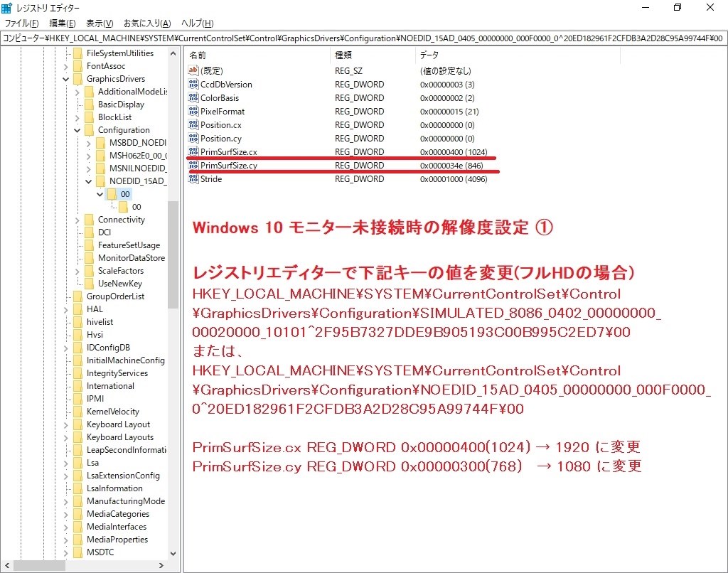Viewport: 728px width, 573px height.
Task: Collapse the NOEDID_15AD tree node
Action: pos(88,181)
